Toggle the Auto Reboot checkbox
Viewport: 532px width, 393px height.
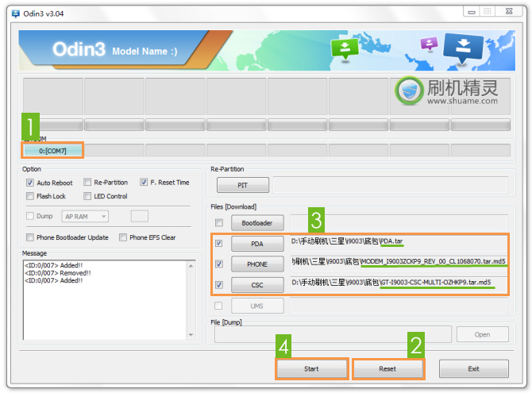[x=30, y=183]
